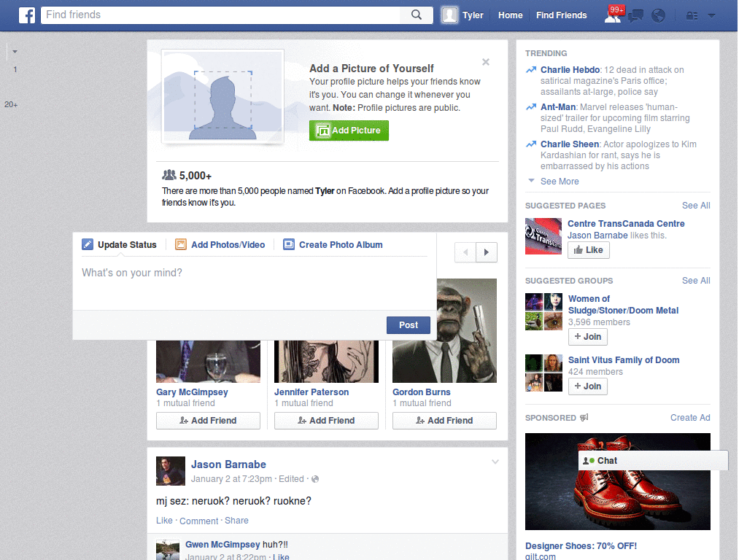Click the Charlie Hebdo trending arrow icon

click(x=531, y=70)
